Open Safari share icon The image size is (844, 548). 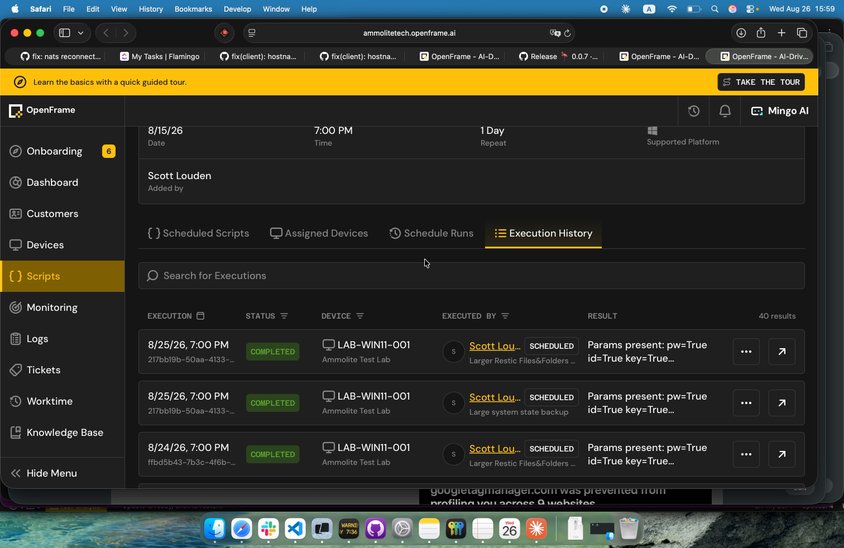pos(761,33)
